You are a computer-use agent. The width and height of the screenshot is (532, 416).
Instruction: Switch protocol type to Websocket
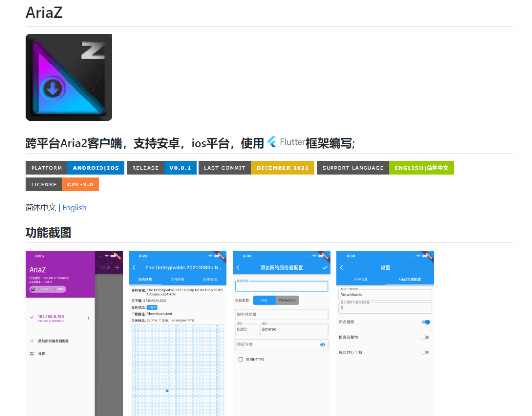(288, 300)
